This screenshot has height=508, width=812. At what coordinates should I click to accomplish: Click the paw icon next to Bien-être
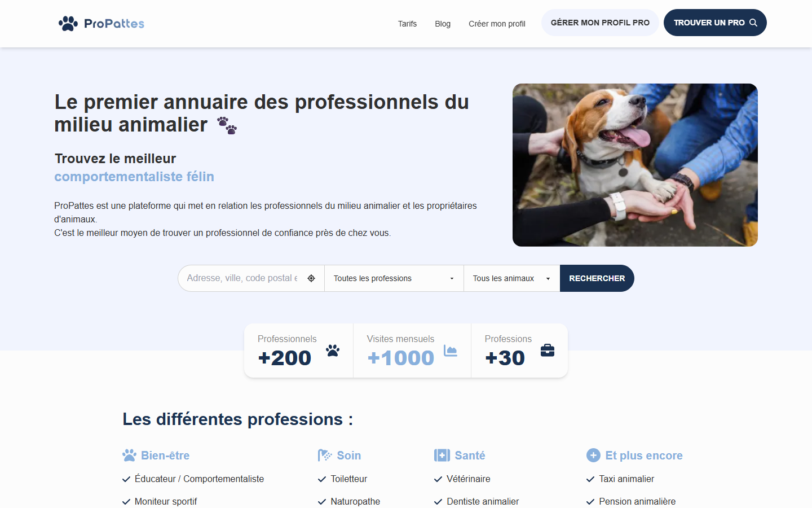click(x=129, y=455)
